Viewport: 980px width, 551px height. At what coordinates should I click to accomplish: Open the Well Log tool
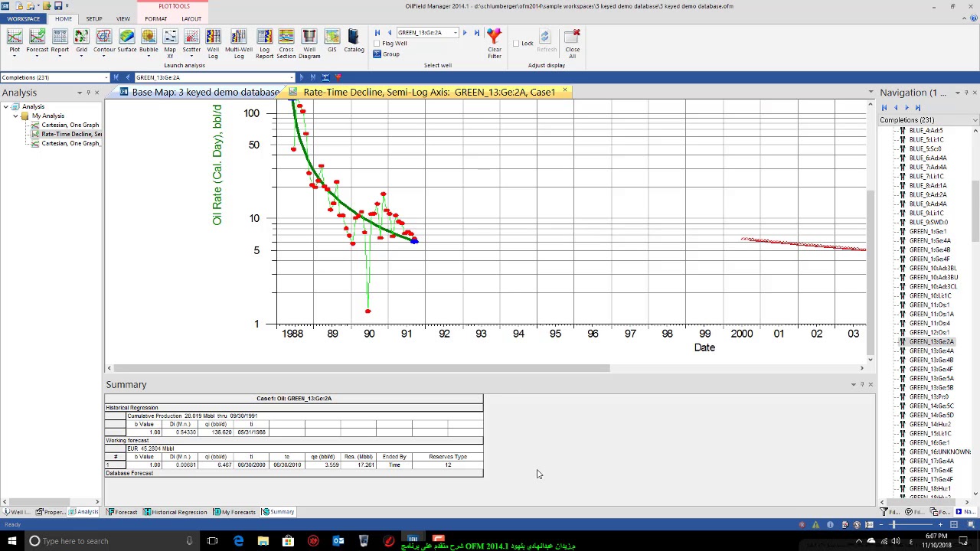pos(213,44)
